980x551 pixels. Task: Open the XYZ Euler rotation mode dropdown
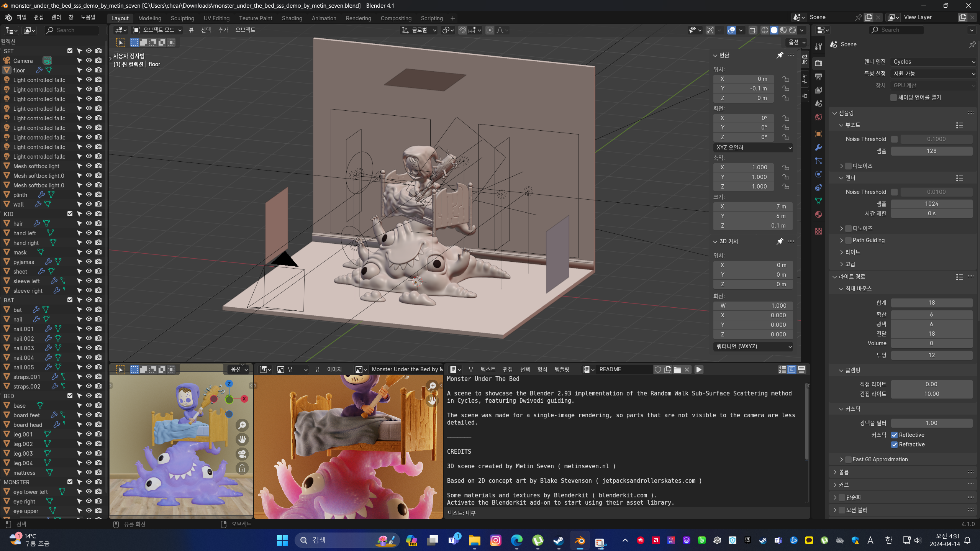click(x=753, y=148)
